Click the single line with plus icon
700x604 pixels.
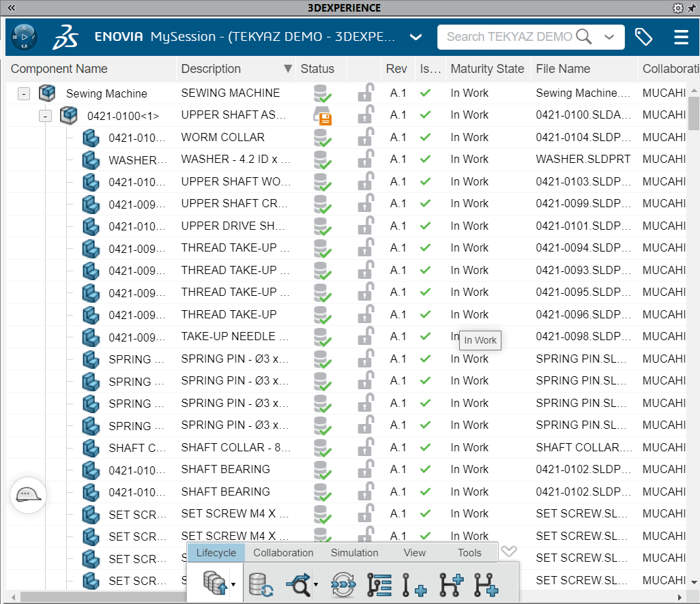click(x=414, y=585)
